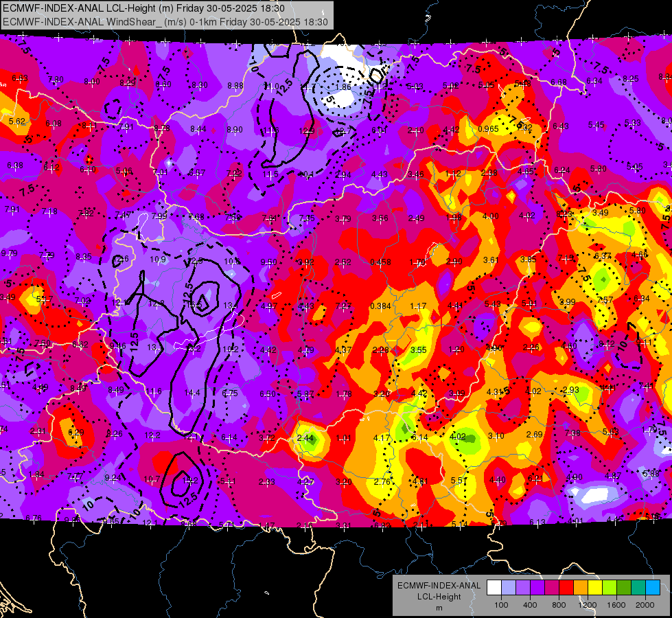
Task: Click the legend tick label 1600
Action: pyautogui.click(x=616, y=605)
